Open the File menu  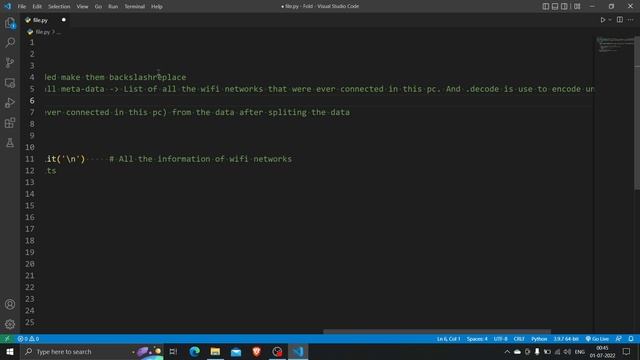22,7
